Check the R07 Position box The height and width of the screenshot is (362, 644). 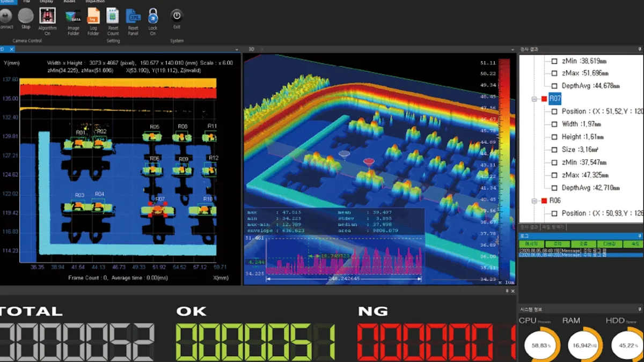555,112
